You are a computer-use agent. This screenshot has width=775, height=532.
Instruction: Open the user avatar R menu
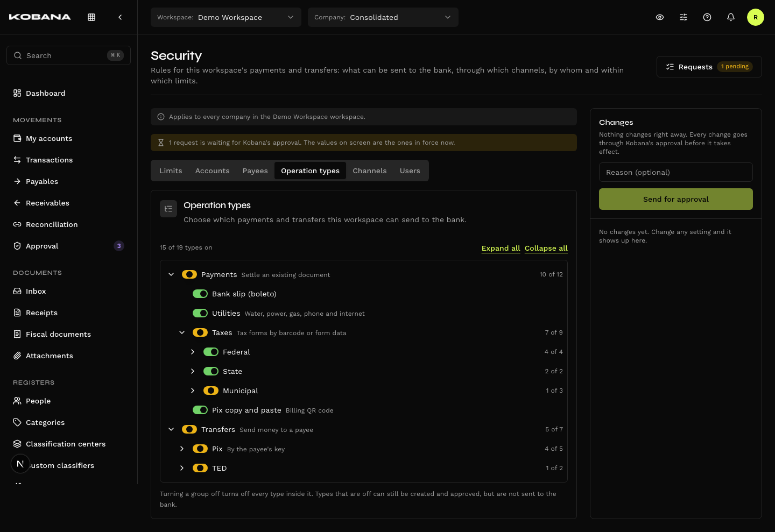click(756, 17)
